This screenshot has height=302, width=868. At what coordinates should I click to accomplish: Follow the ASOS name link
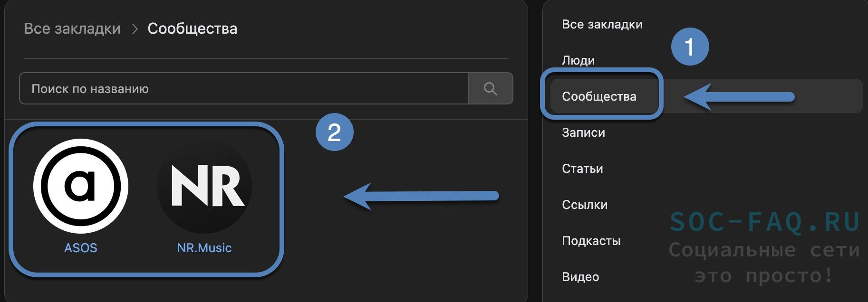(81, 248)
